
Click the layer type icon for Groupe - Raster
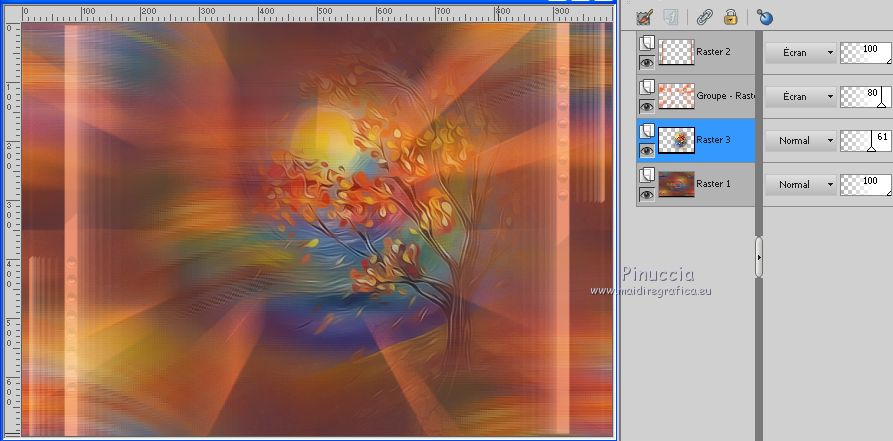coord(646,87)
